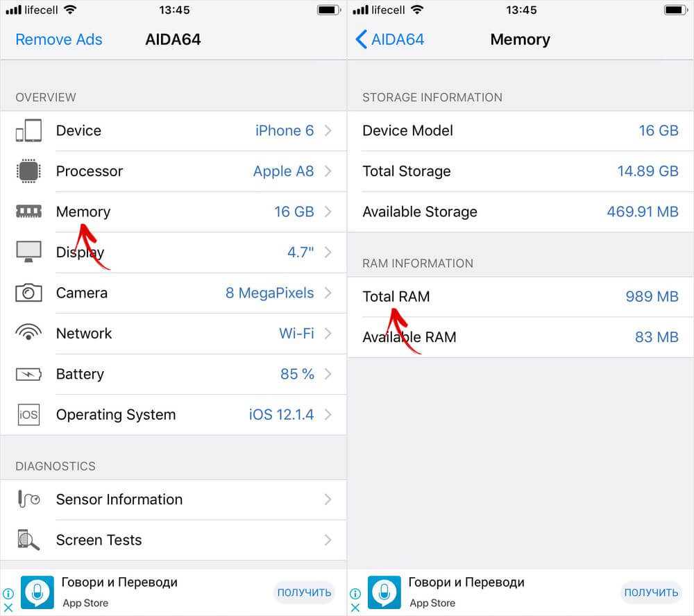Tap the Sensor Information icon

click(x=28, y=499)
